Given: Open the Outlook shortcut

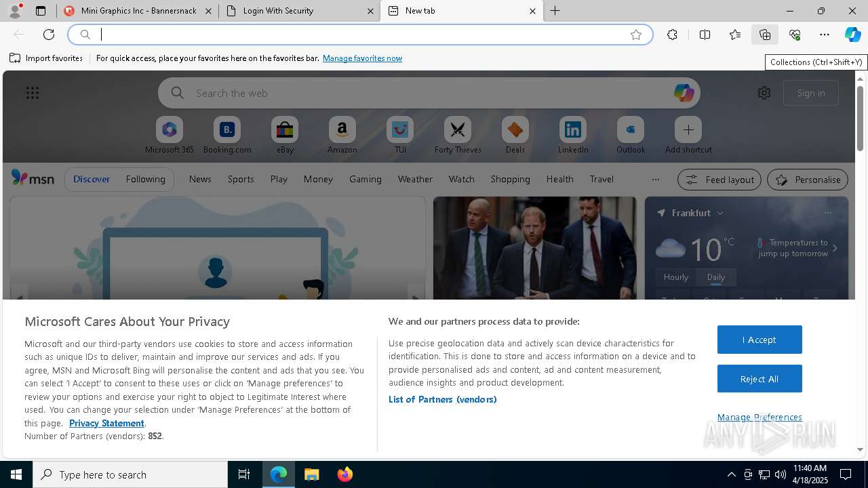Looking at the screenshot, I should pos(631,136).
